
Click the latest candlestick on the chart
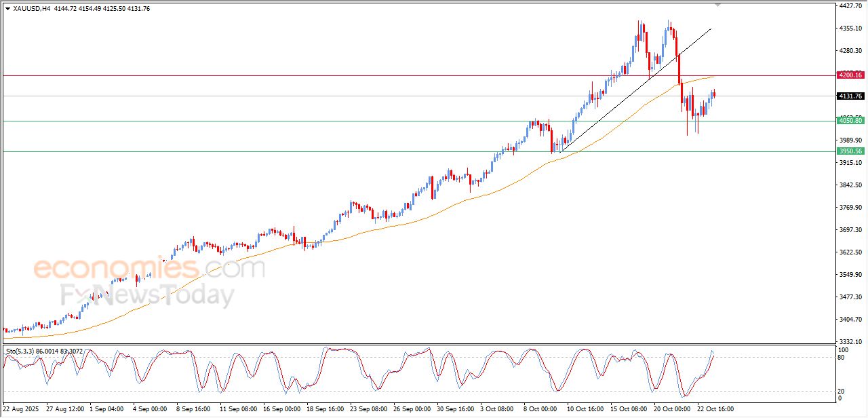click(x=714, y=94)
